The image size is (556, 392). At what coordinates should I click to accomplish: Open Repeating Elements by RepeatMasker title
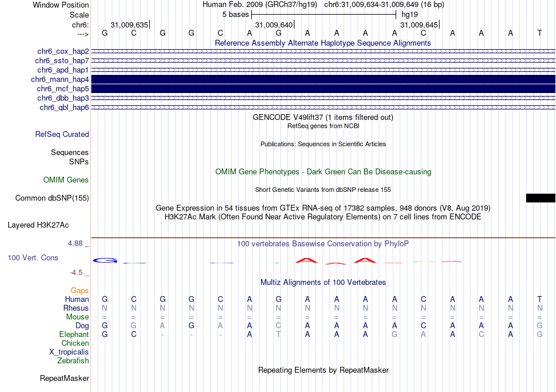[x=324, y=370]
